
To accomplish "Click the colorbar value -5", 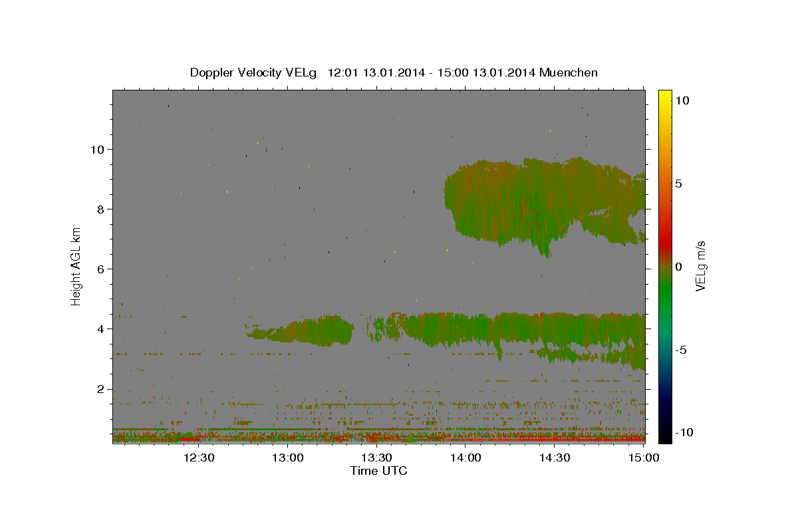I will 681,350.
